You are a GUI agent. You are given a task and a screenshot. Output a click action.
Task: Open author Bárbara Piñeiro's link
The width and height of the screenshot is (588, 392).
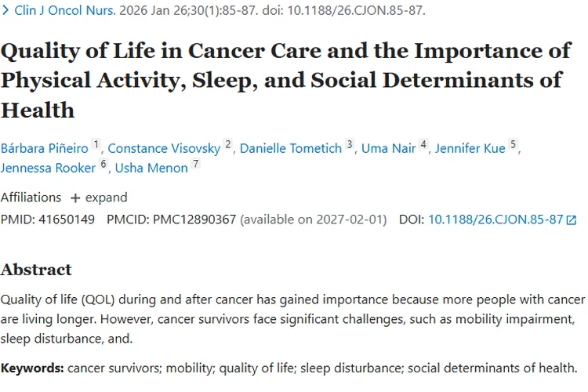pyautogui.click(x=45, y=148)
